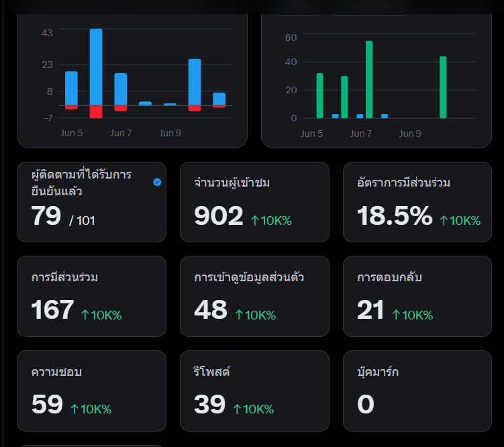Click the 'ผู้ติดตามที่ได้รับการยืนยันแล้ว' card title
Screen dimensions: 504x447
[x=82, y=183]
